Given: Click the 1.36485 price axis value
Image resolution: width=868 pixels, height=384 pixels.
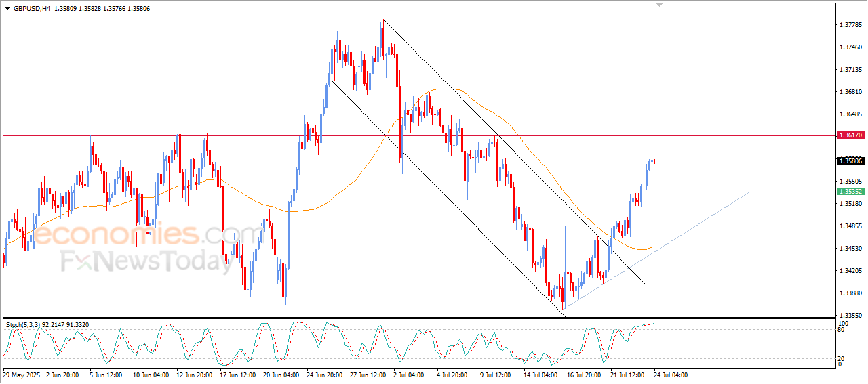Looking at the screenshot, I should pos(850,114).
